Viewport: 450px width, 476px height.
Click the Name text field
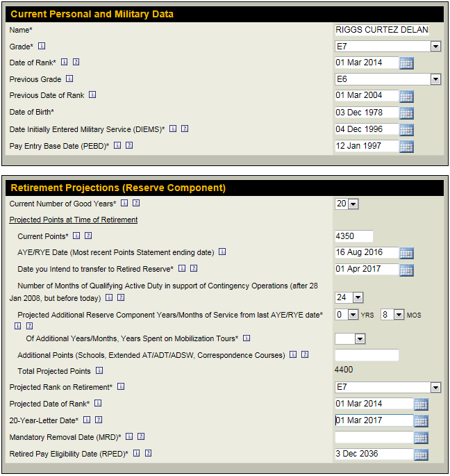[381, 30]
